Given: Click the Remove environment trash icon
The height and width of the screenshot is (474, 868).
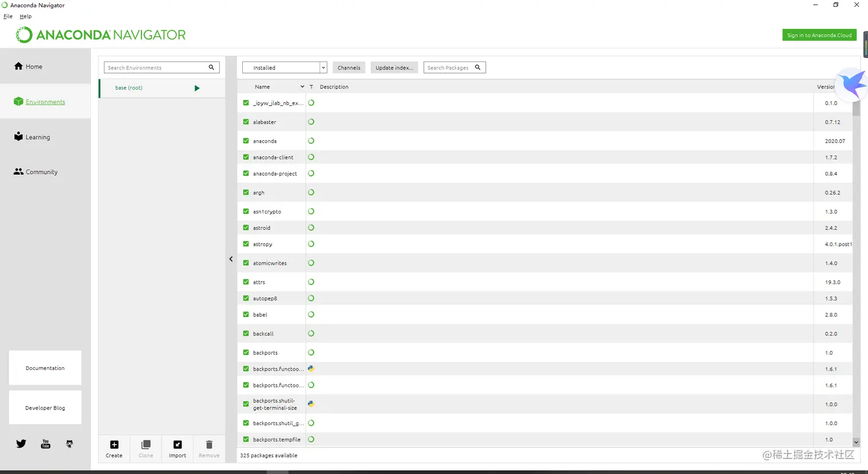Looking at the screenshot, I should pos(209,445).
